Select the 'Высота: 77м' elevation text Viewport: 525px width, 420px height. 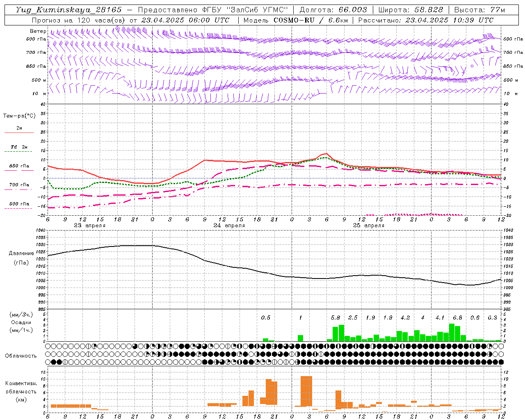(479, 10)
